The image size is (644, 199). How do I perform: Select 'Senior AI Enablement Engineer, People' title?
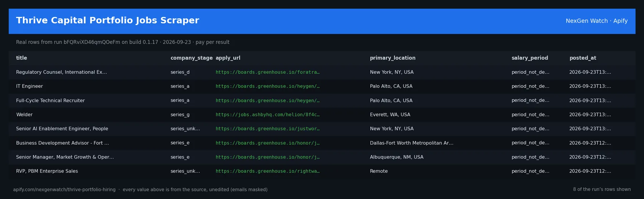click(62, 129)
